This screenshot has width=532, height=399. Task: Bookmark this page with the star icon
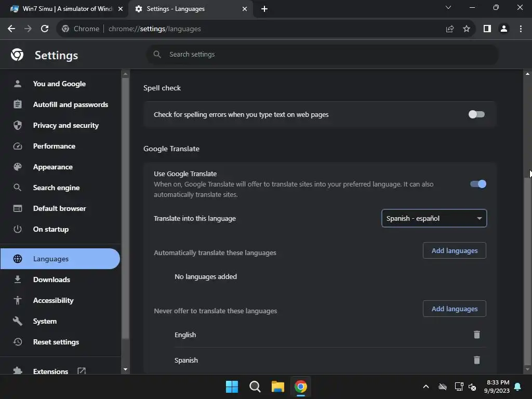point(467,29)
